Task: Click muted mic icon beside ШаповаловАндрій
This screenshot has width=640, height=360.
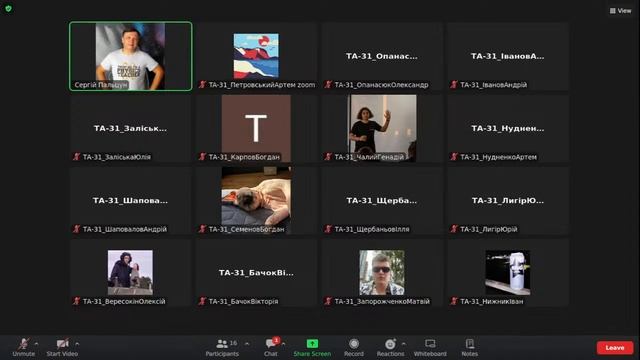Action: (x=76, y=229)
